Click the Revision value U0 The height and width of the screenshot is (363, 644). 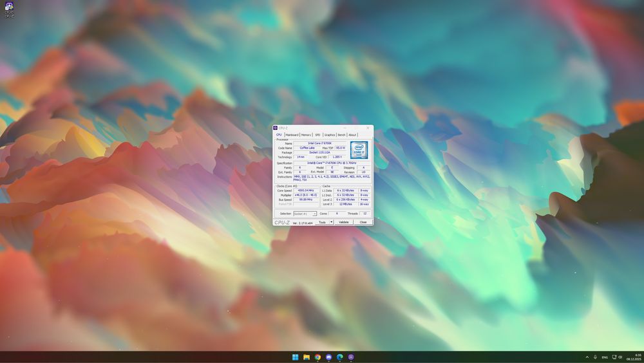point(363,172)
